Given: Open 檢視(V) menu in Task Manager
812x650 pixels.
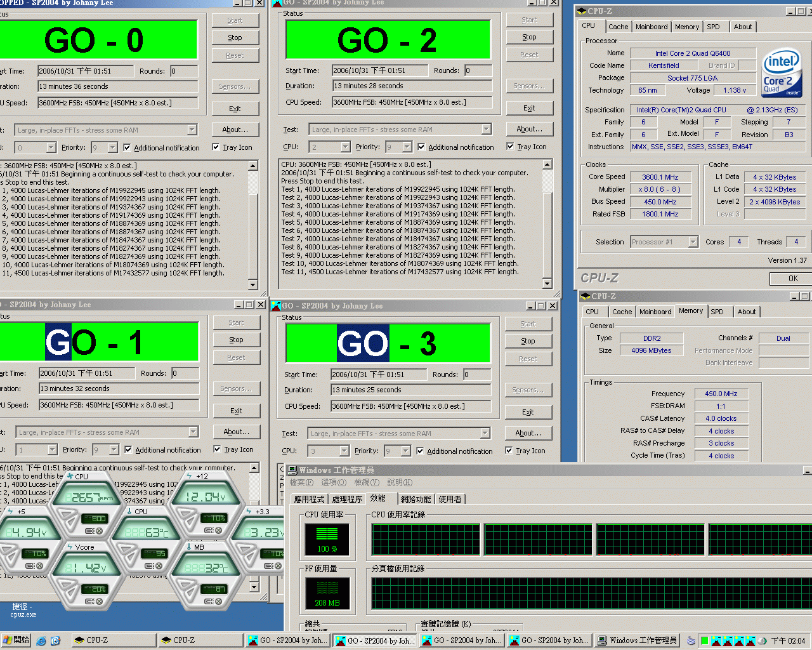Looking at the screenshot, I should pyautogui.click(x=367, y=482).
